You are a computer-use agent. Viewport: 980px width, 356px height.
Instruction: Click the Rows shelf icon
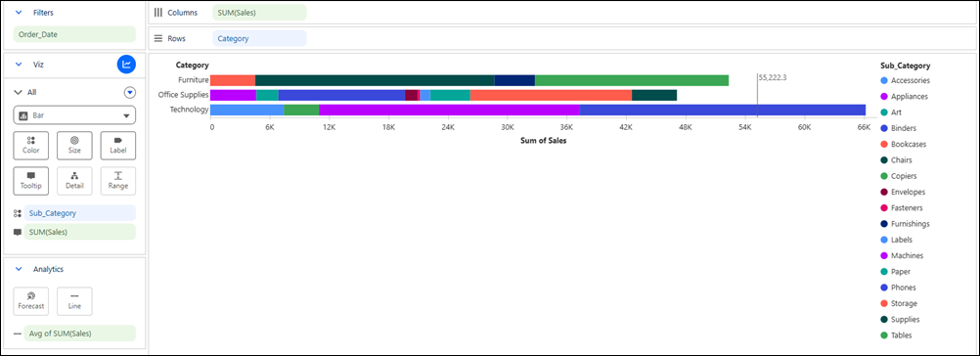click(158, 38)
